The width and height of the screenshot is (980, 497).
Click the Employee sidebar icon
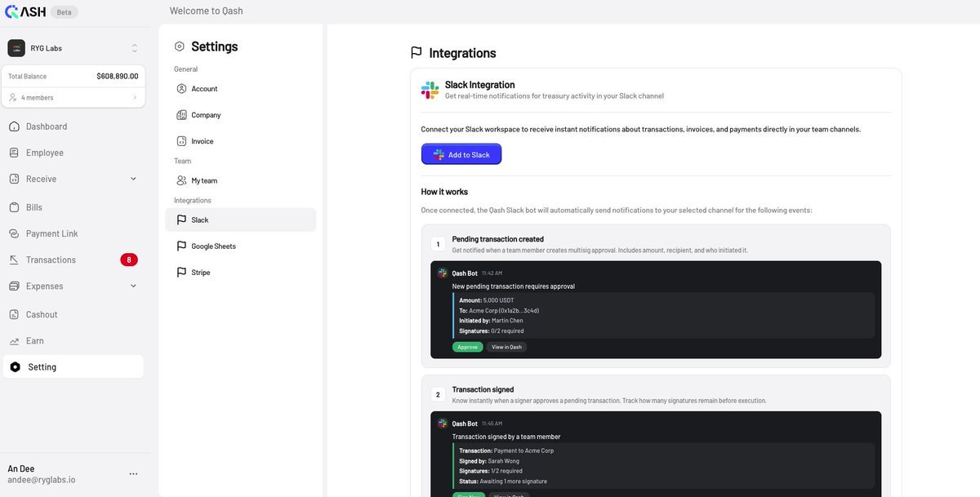click(15, 153)
